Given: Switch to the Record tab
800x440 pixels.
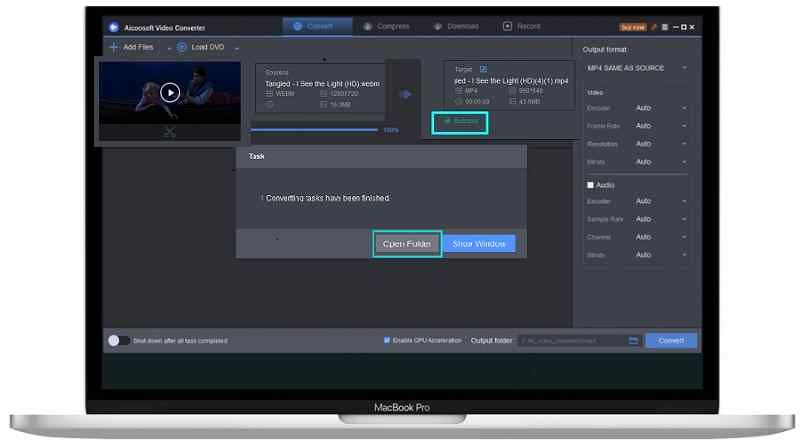Looking at the screenshot, I should [521, 26].
